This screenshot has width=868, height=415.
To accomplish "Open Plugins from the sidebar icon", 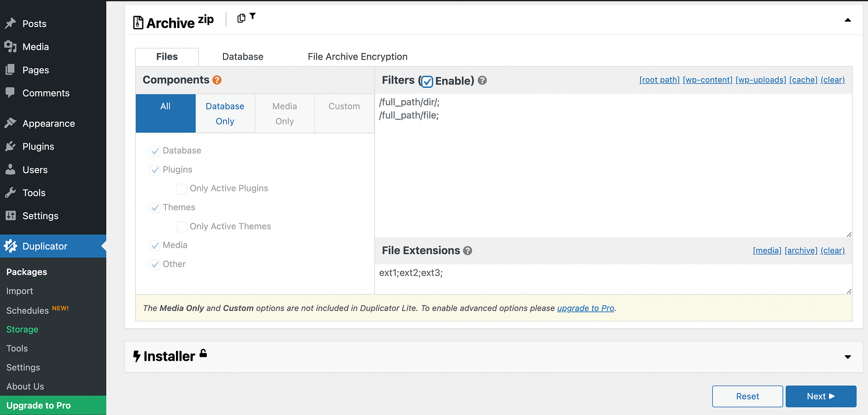I will (x=10, y=146).
